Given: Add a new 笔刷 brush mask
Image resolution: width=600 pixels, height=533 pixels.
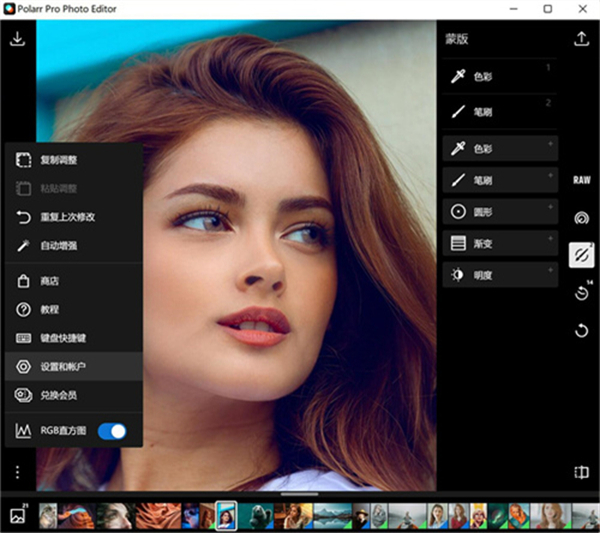Looking at the screenshot, I should click(x=500, y=180).
